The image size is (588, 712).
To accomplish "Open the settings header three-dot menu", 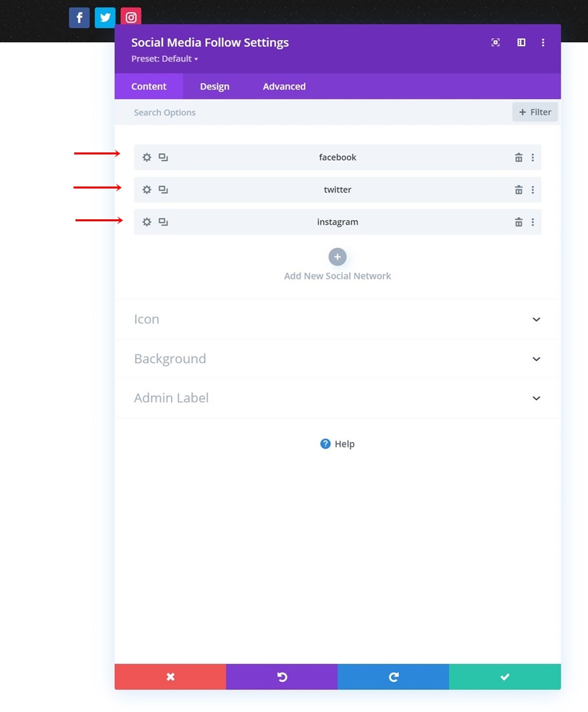I will tap(543, 42).
